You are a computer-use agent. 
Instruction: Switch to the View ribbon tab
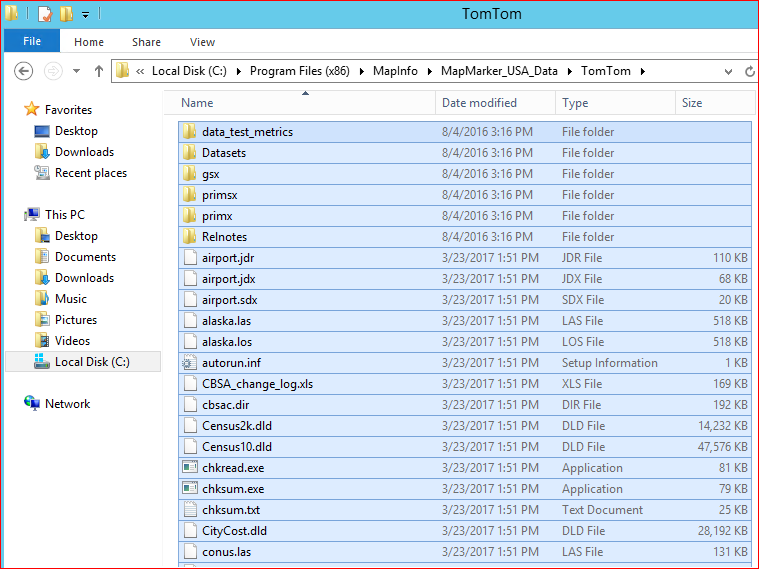[x=202, y=42]
